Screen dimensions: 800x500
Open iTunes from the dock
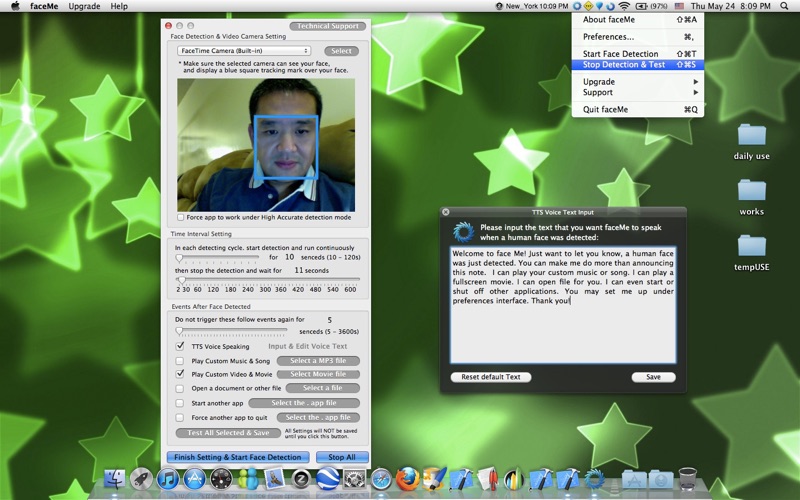pos(168,479)
